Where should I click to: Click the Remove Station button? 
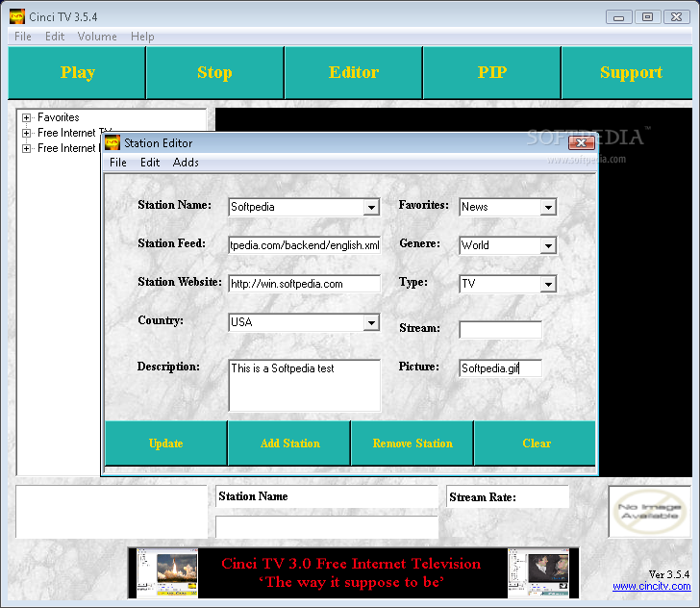point(412,443)
